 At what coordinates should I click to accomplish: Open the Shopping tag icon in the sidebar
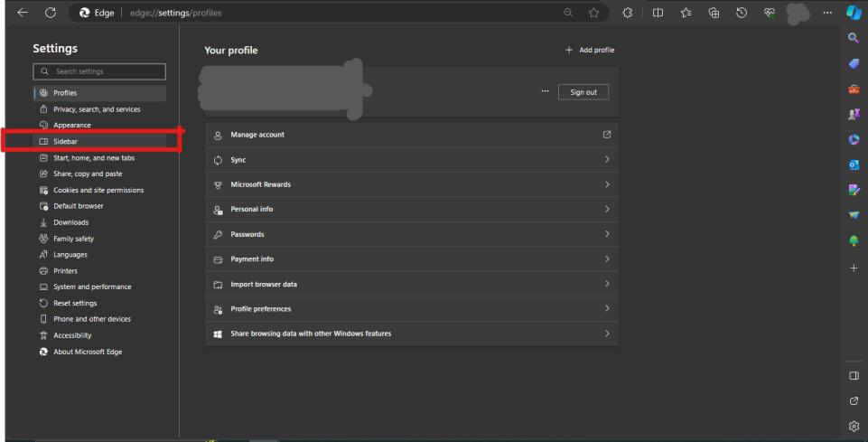pos(854,63)
